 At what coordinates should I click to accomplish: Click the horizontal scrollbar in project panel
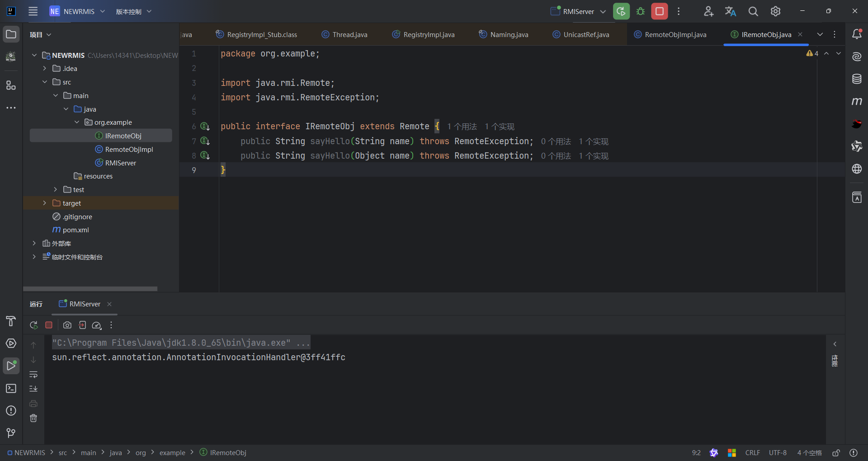[90, 288]
